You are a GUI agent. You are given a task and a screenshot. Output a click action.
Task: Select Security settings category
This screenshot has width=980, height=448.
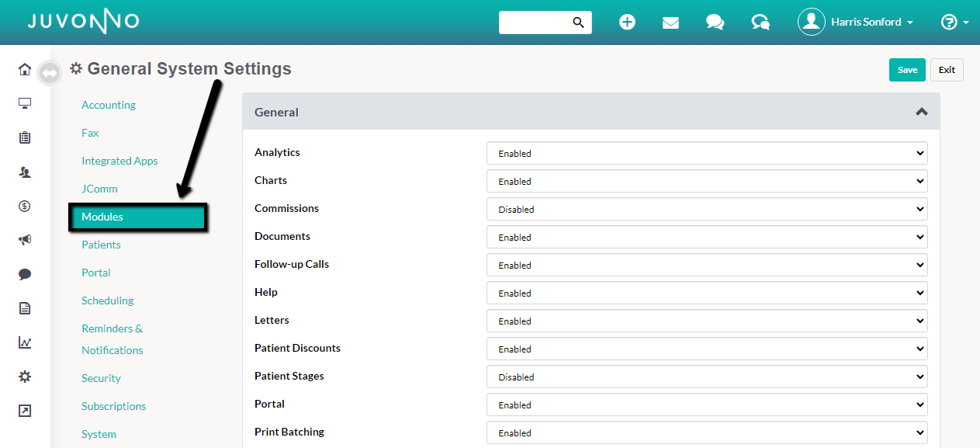pyautogui.click(x=101, y=378)
